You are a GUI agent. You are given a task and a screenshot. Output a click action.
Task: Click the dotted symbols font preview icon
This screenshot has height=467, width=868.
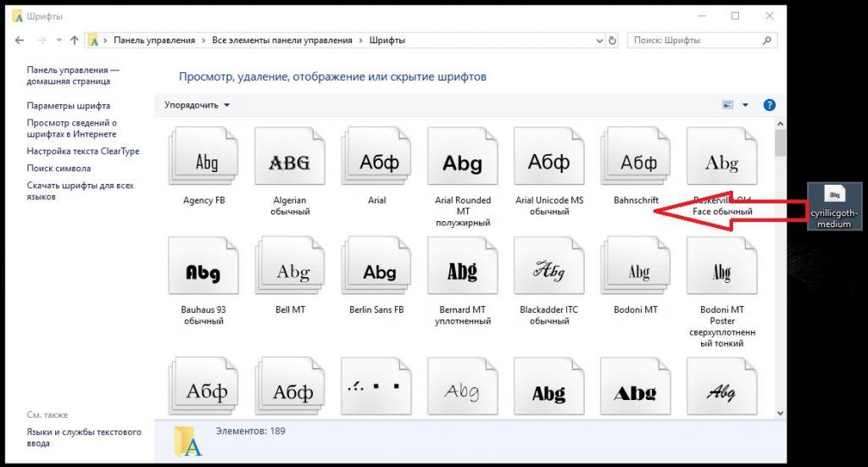pos(376,386)
